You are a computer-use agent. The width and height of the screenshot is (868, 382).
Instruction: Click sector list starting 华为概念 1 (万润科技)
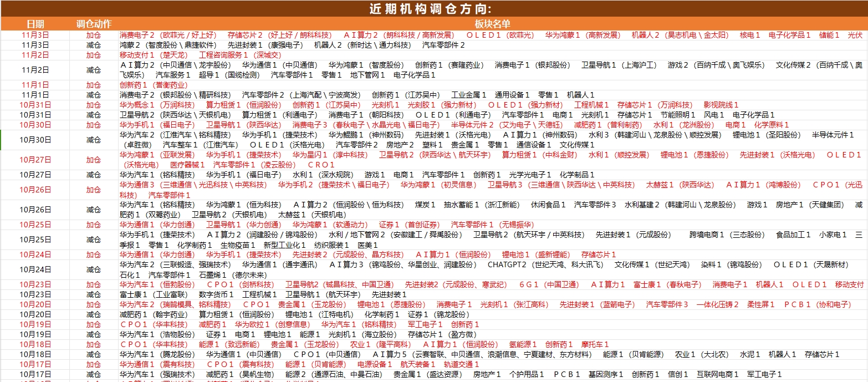[429, 105]
